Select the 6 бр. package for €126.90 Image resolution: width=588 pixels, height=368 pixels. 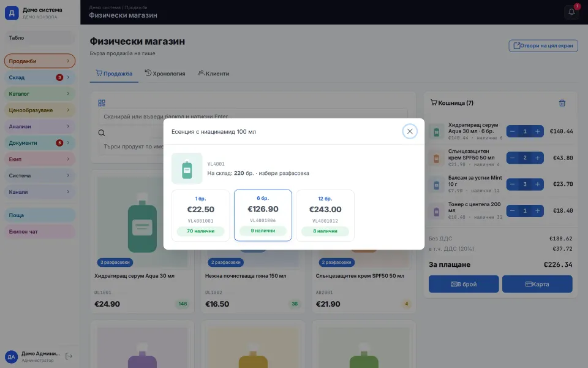[263, 215]
